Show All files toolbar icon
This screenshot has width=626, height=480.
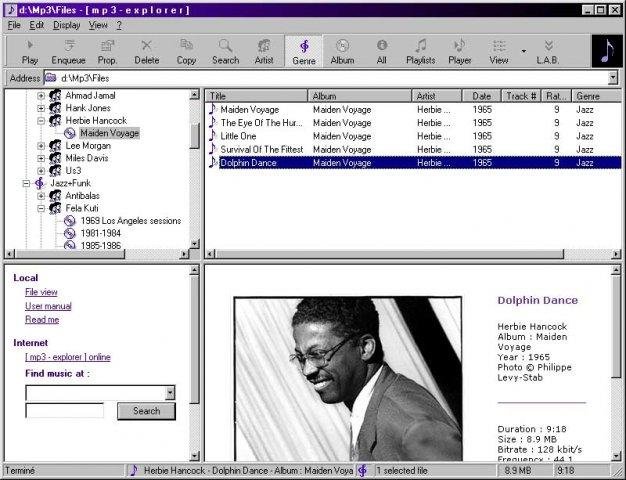(x=382, y=45)
